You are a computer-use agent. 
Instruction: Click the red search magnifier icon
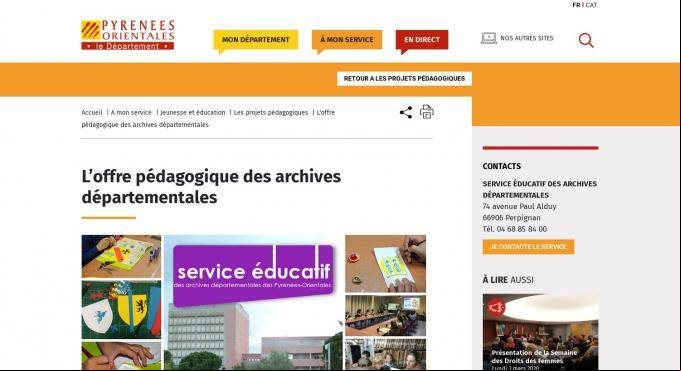point(586,40)
